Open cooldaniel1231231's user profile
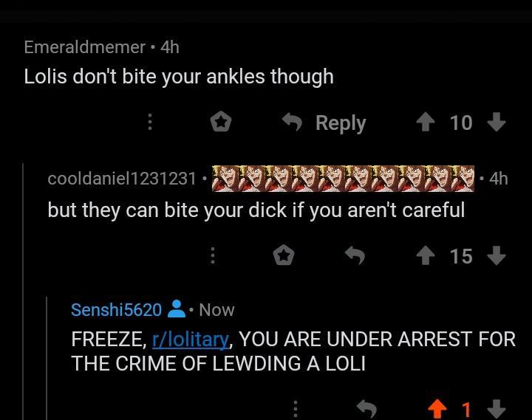The height and width of the screenshot is (420, 532). click(x=122, y=179)
